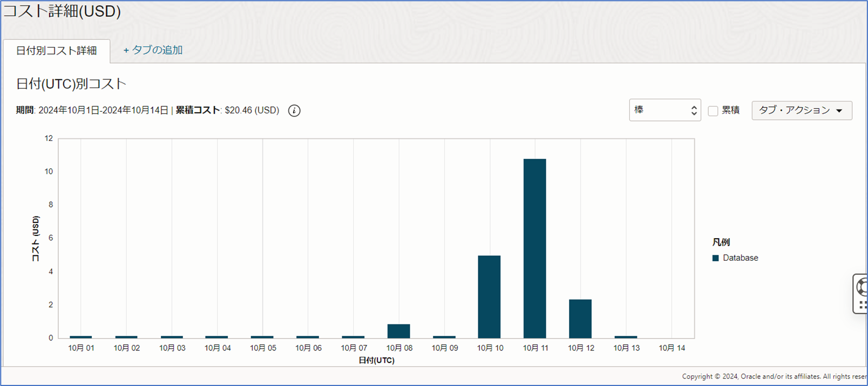Viewport: 868px width, 386px height.
Task: Expand the タブ・アクション menu
Action: [x=802, y=111]
